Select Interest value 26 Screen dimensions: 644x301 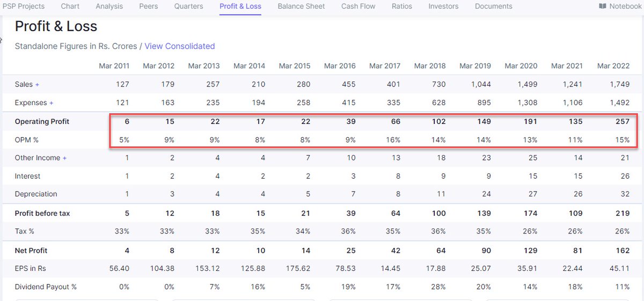[x=625, y=176]
